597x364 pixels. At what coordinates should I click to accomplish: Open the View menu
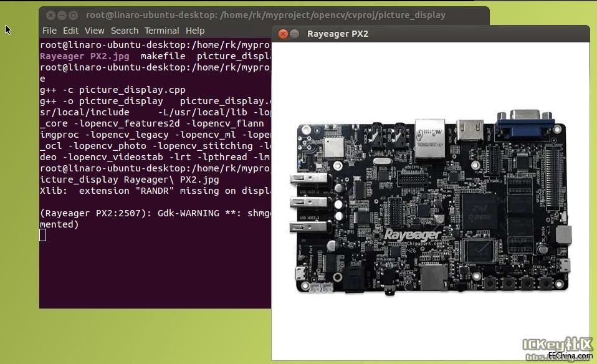(94, 30)
